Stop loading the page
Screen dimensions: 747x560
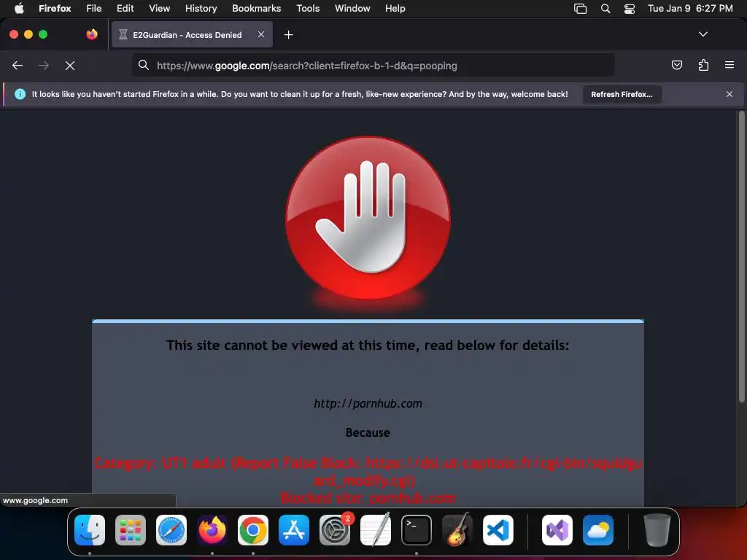point(70,66)
